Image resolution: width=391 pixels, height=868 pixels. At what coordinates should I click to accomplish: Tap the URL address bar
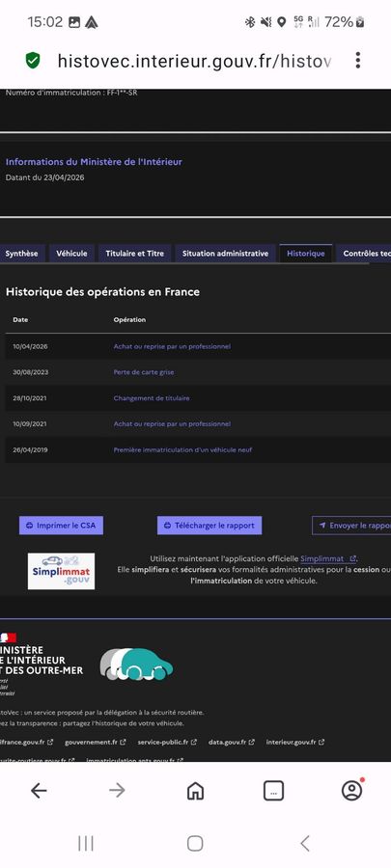(194, 61)
